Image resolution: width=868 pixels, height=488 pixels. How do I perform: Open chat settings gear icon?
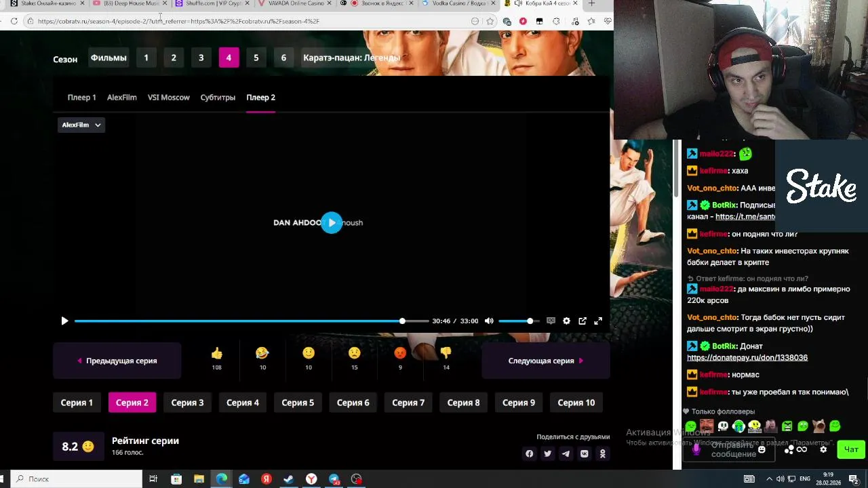[x=823, y=449]
